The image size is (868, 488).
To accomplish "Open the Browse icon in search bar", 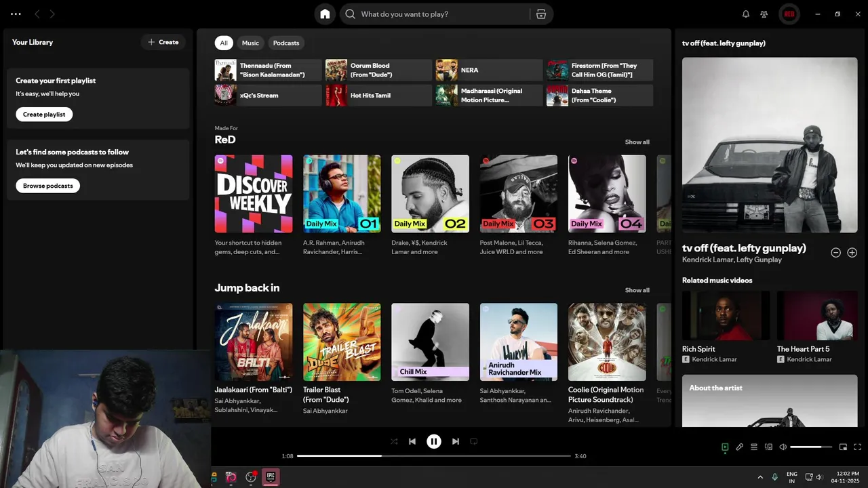I will click(540, 14).
